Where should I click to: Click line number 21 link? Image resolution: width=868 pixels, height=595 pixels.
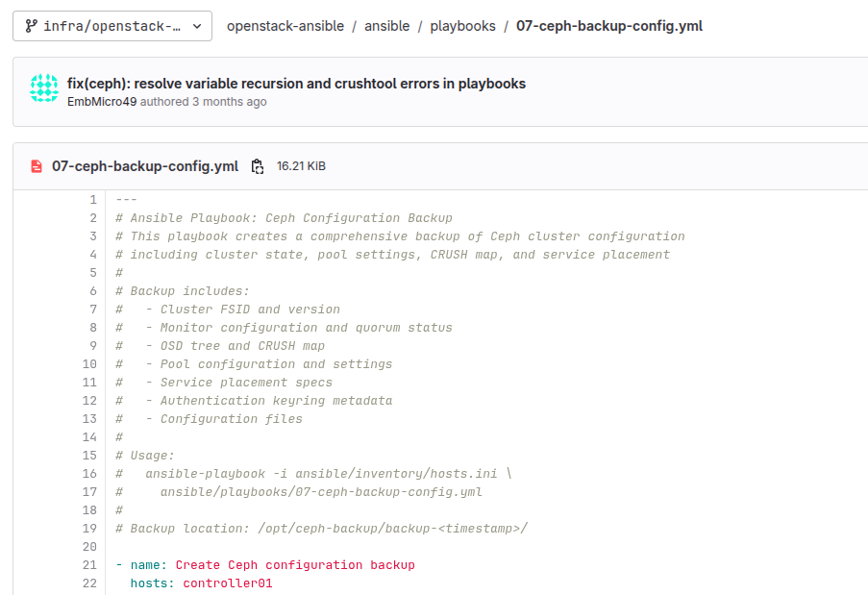coord(89,565)
